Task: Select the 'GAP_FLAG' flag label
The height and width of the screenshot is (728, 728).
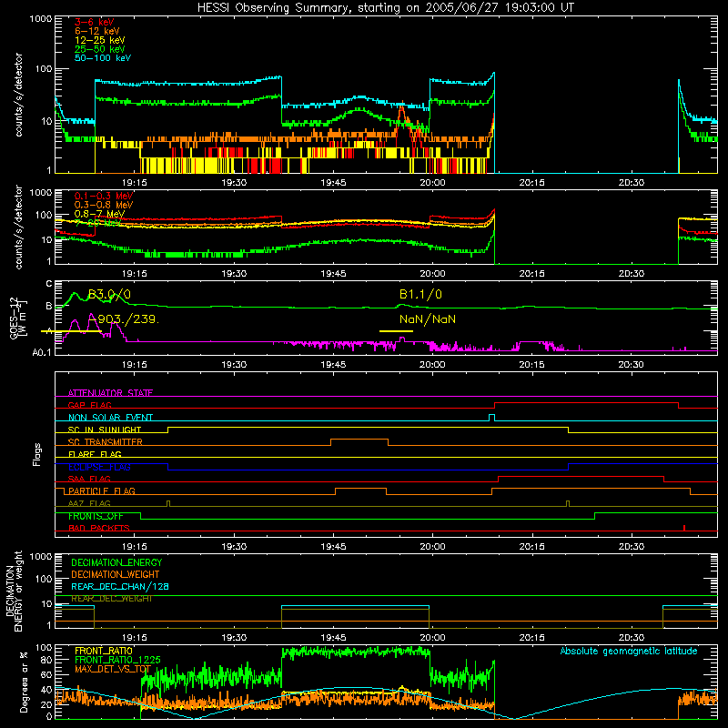Action: coord(89,405)
